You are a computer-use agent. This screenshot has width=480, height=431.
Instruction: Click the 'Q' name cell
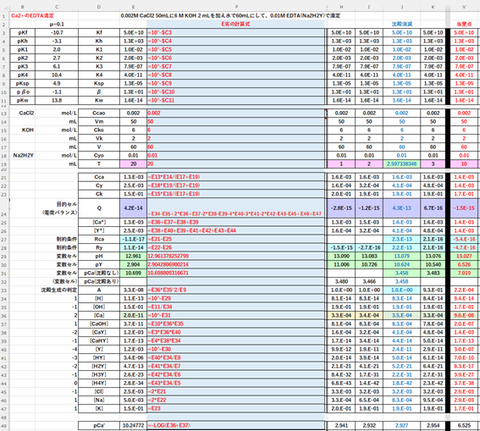(x=99, y=208)
